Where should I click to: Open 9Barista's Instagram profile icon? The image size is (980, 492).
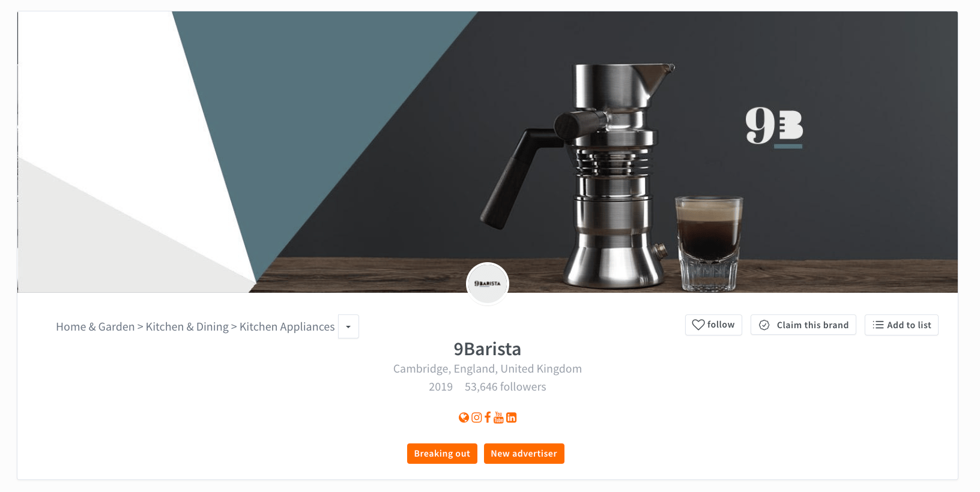476,418
